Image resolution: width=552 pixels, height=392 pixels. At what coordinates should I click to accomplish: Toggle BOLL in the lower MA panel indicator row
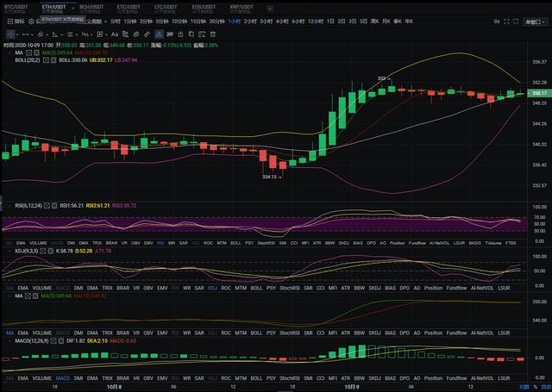click(256, 333)
